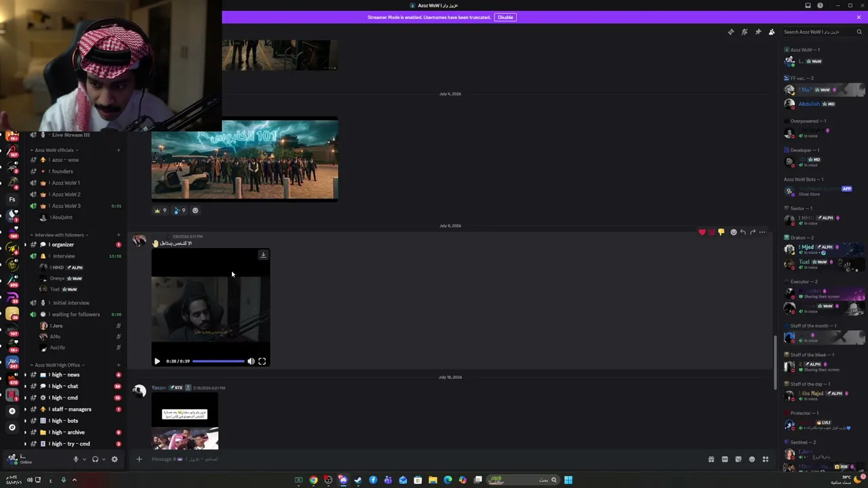Open the sticker picker
Image resolution: width=868 pixels, height=488 pixels.
click(x=738, y=459)
